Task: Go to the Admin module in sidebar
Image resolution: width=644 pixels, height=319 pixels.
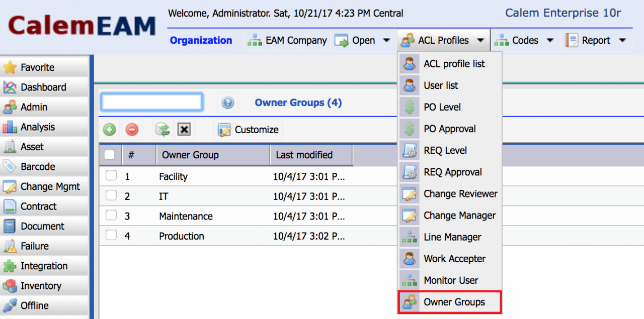Action: click(44, 107)
